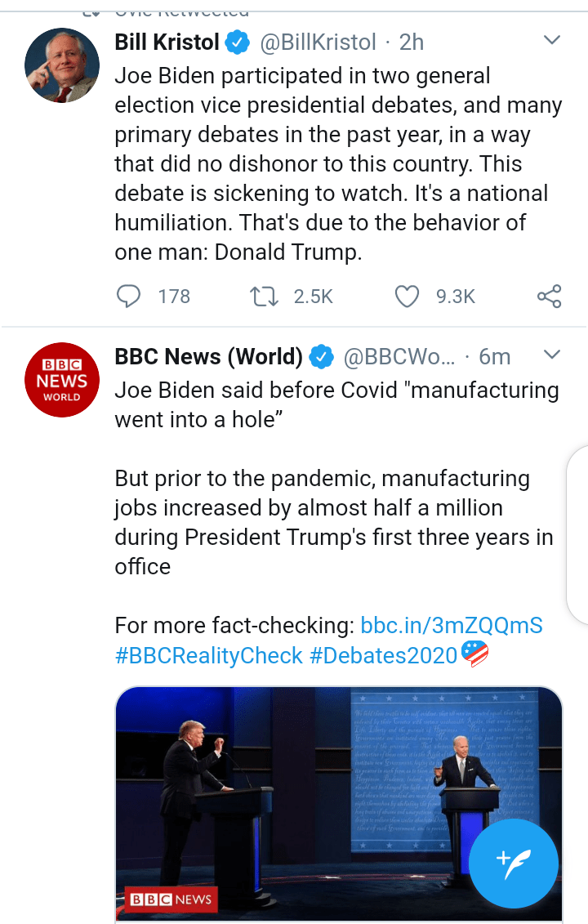Open Bill Kristol's tweet text
588x924 pixels.
click(338, 164)
